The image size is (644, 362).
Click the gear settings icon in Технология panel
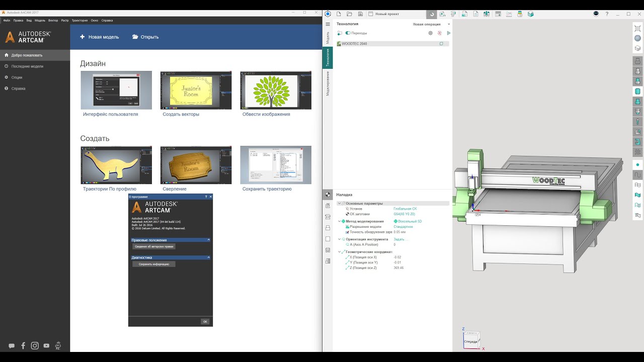coord(430,33)
